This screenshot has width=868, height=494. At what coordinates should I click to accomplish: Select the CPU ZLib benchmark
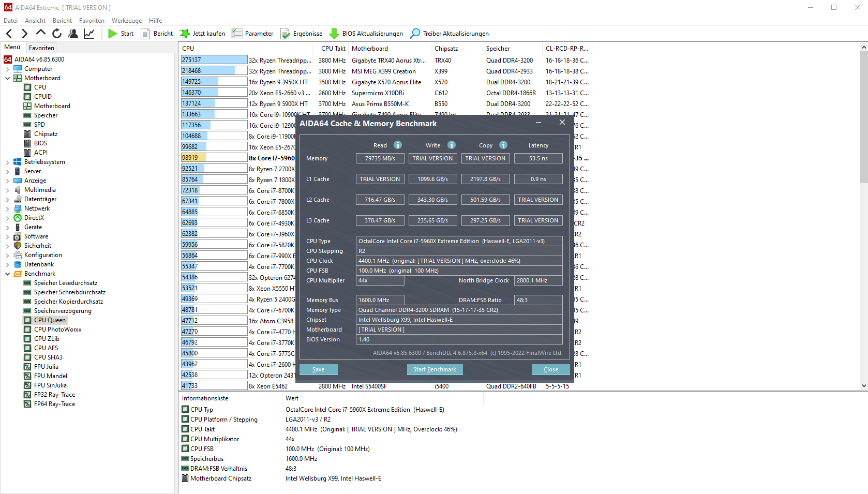[47, 339]
